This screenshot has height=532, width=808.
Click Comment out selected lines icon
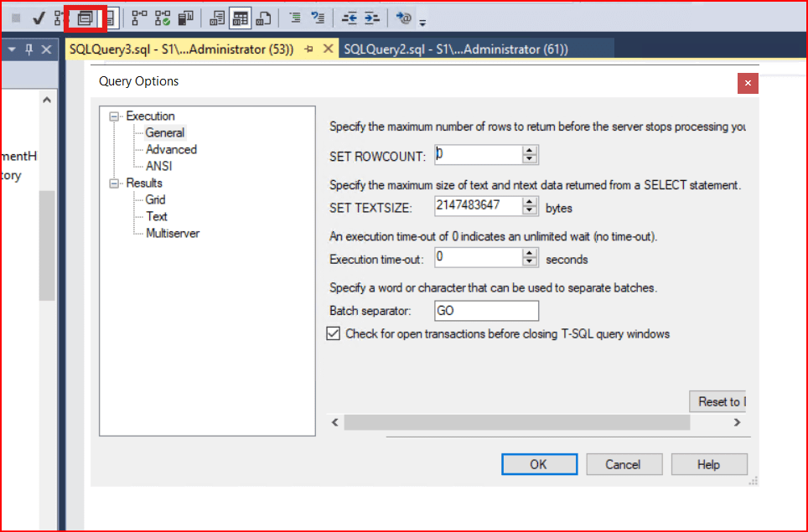point(295,17)
